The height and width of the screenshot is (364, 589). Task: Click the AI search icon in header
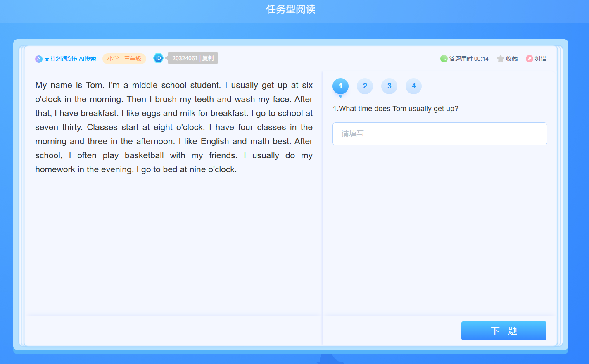(39, 59)
